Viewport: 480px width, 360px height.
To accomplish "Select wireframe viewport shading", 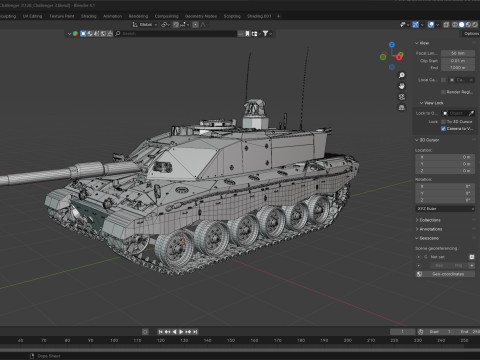I will (x=455, y=25).
